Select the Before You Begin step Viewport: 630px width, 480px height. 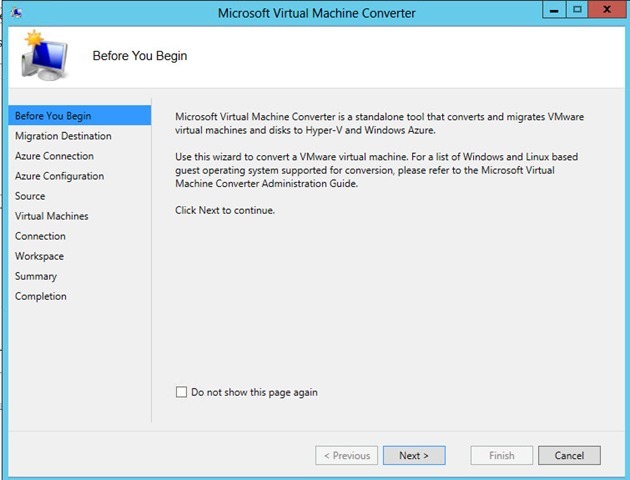pyautogui.click(x=80, y=116)
